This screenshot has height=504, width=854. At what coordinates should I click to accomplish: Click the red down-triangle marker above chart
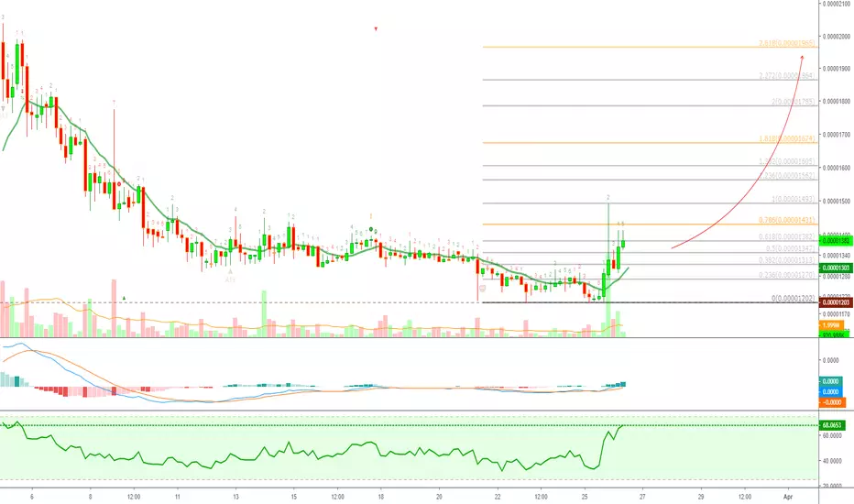click(376, 29)
